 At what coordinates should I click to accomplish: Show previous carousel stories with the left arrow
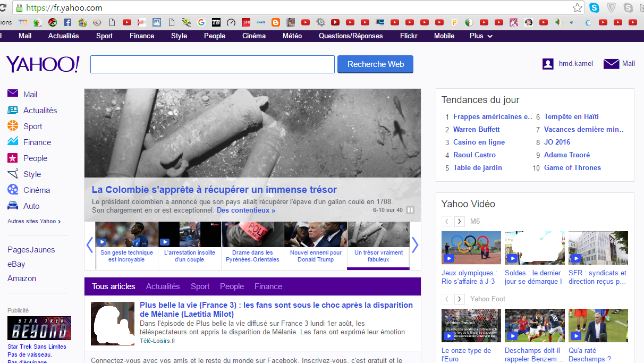[x=89, y=245]
